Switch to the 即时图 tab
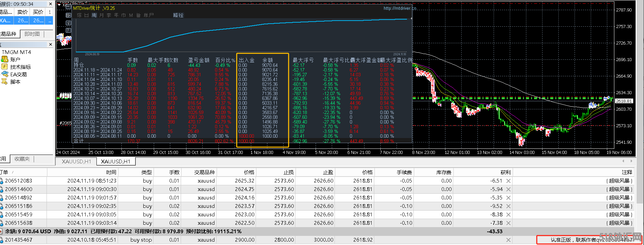644x245 pixels. tap(32, 34)
